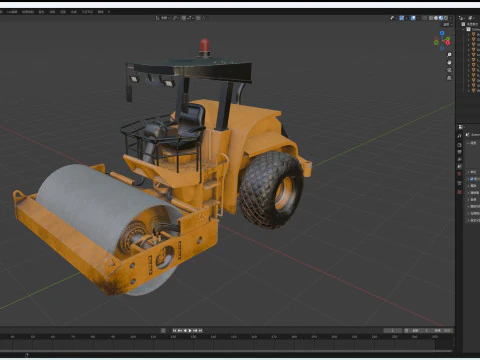
Task: Switch to the Compositing workspace tab
Action: [73, 12]
